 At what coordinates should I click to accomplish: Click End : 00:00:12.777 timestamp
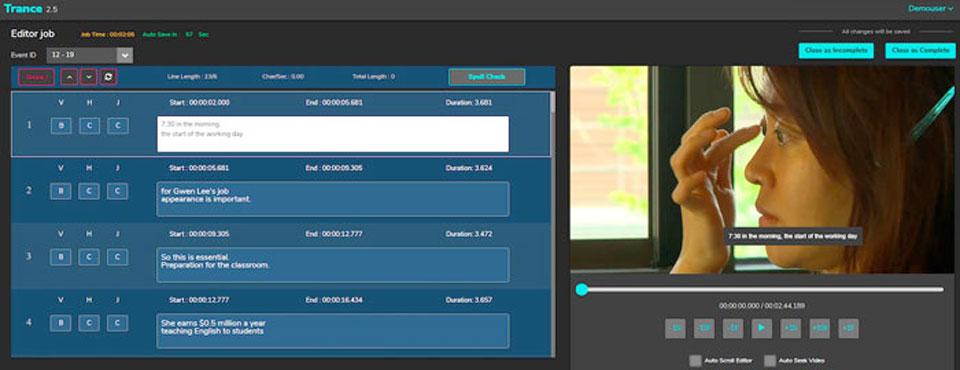[334, 234]
